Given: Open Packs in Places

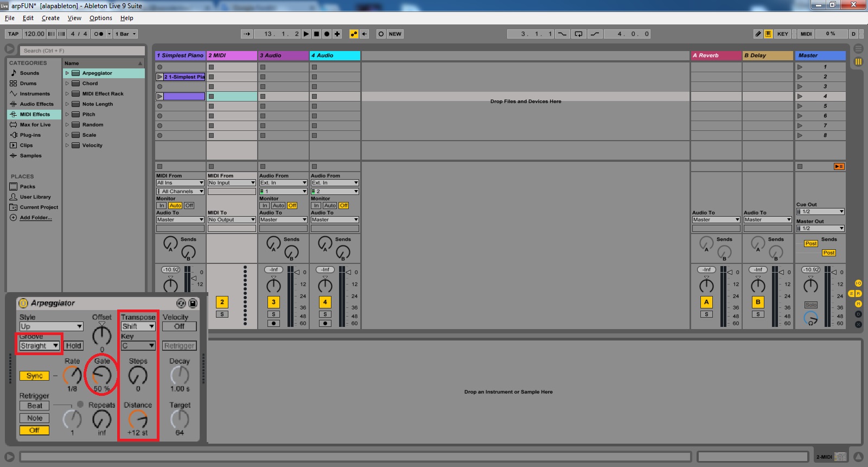Looking at the screenshot, I should click(x=27, y=186).
